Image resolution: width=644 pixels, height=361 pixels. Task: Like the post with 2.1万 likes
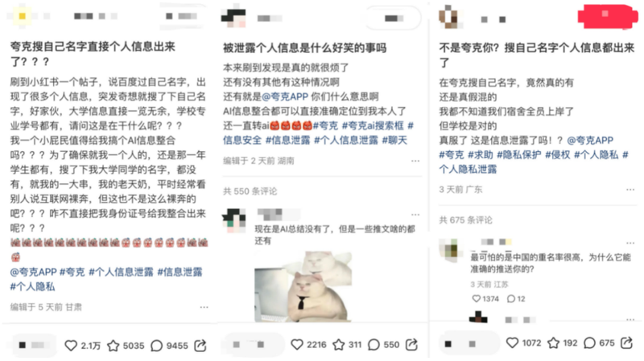(71, 346)
